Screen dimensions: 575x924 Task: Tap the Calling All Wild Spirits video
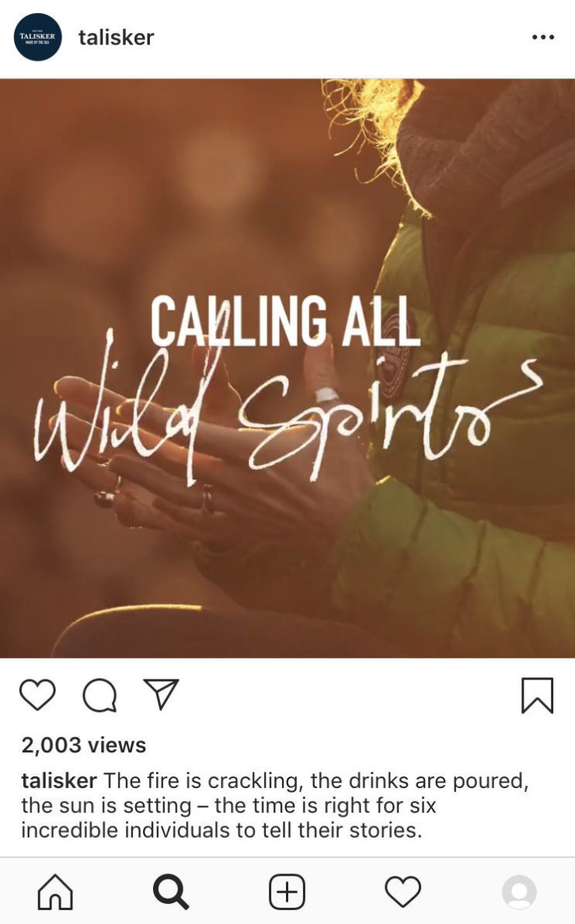point(287,368)
